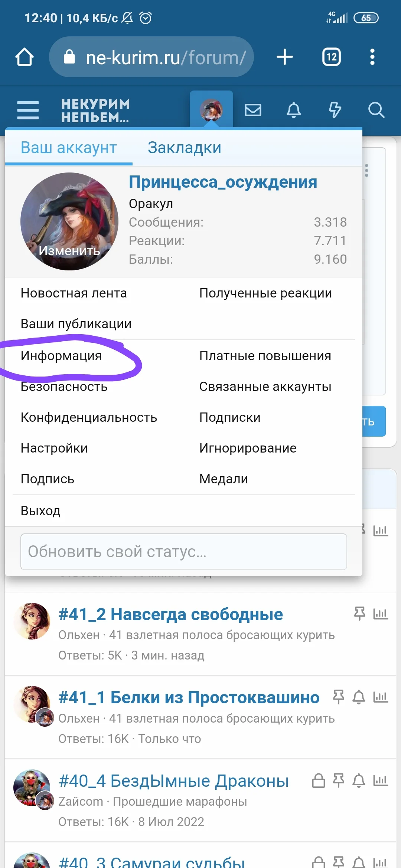
Task: Focus the Обновить свой статус field
Action: (184, 552)
